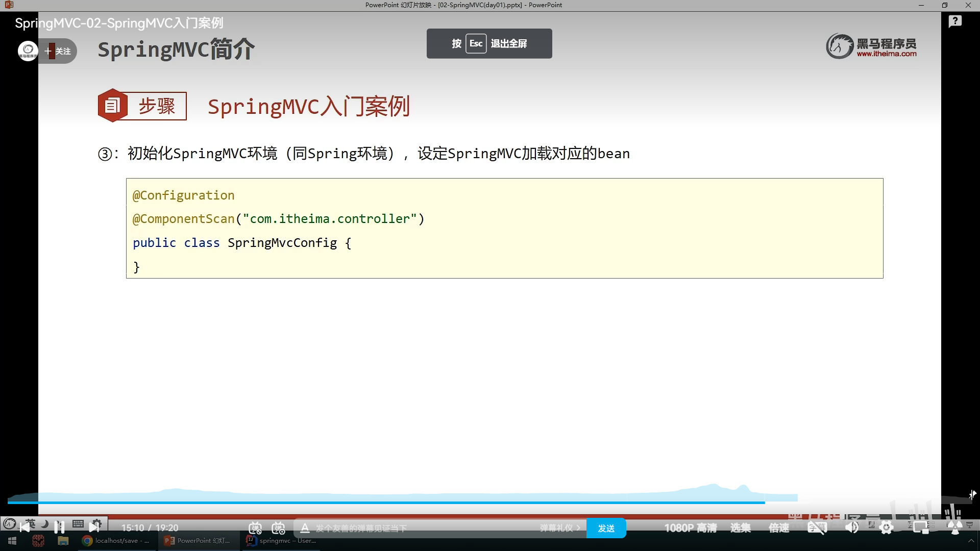The height and width of the screenshot is (551, 980).
Task: Skip to the next video
Action: point(94,527)
